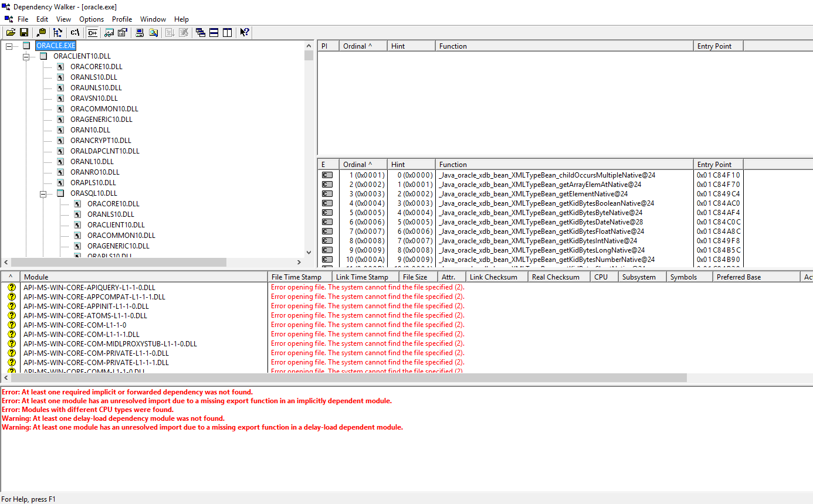Toggle the Auto Expand tree icon

point(58,32)
